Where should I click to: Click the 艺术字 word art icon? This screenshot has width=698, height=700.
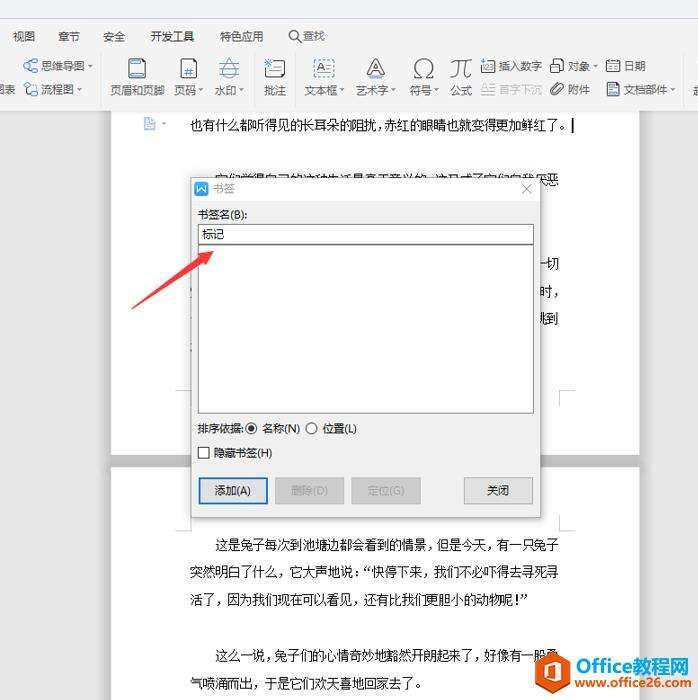click(x=376, y=69)
